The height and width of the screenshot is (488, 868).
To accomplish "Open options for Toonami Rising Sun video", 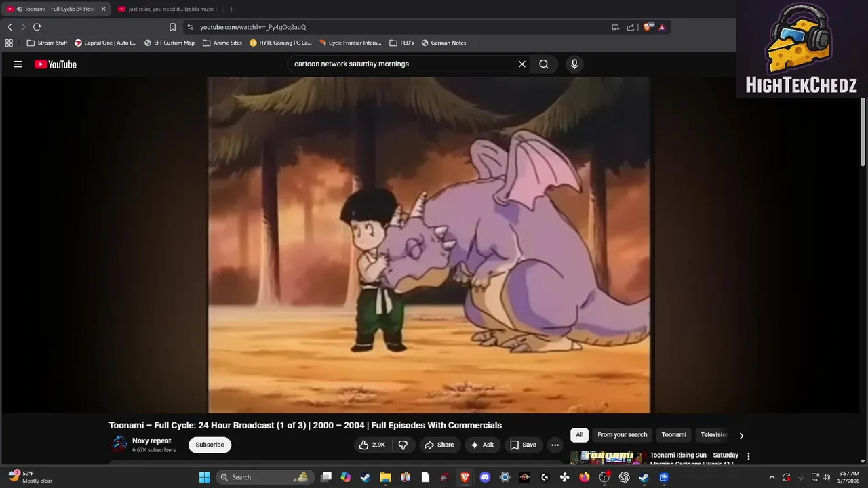I will (x=749, y=456).
